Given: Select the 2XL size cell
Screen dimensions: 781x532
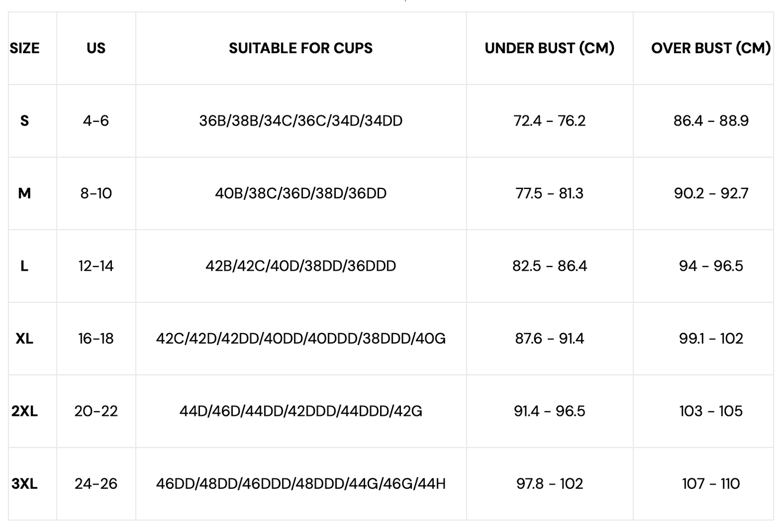Looking at the screenshot, I should coord(24,411).
